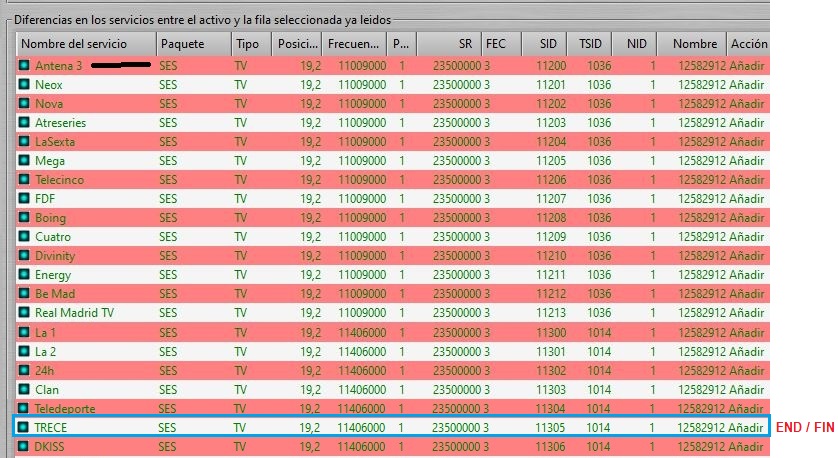
Task: Select the Energy service name
Action: coord(53,275)
